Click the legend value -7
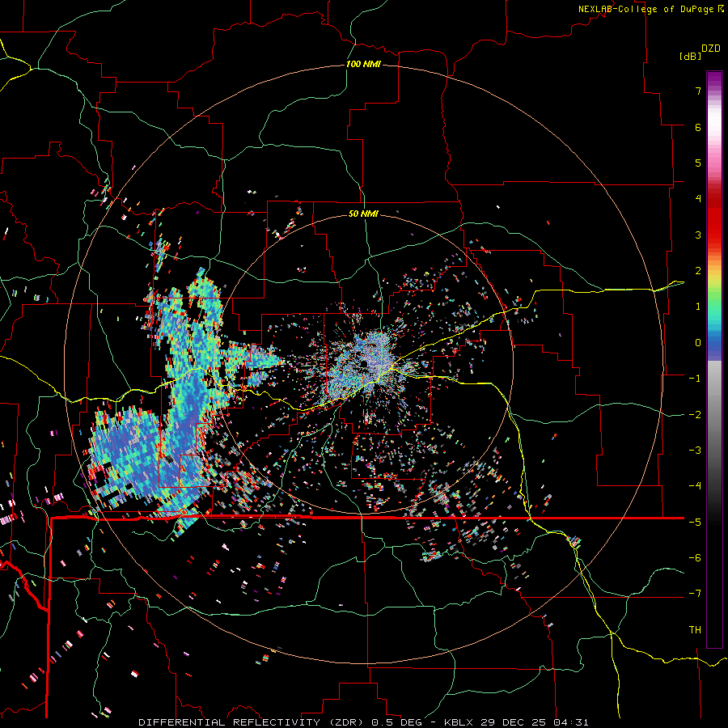 (695, 594)
